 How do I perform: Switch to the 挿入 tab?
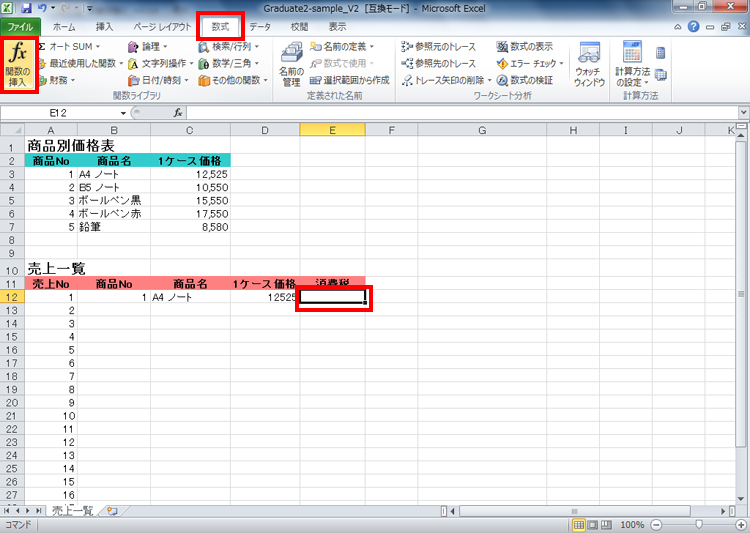point(104,27)
